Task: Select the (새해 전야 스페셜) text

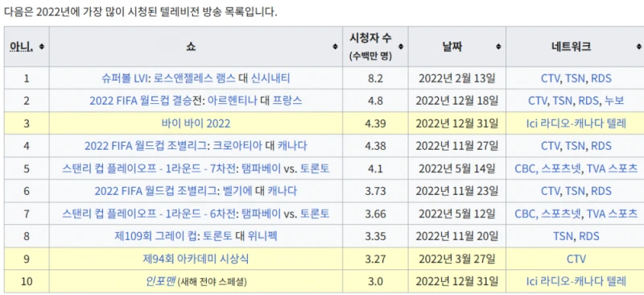Action: (x=213, y=282)
